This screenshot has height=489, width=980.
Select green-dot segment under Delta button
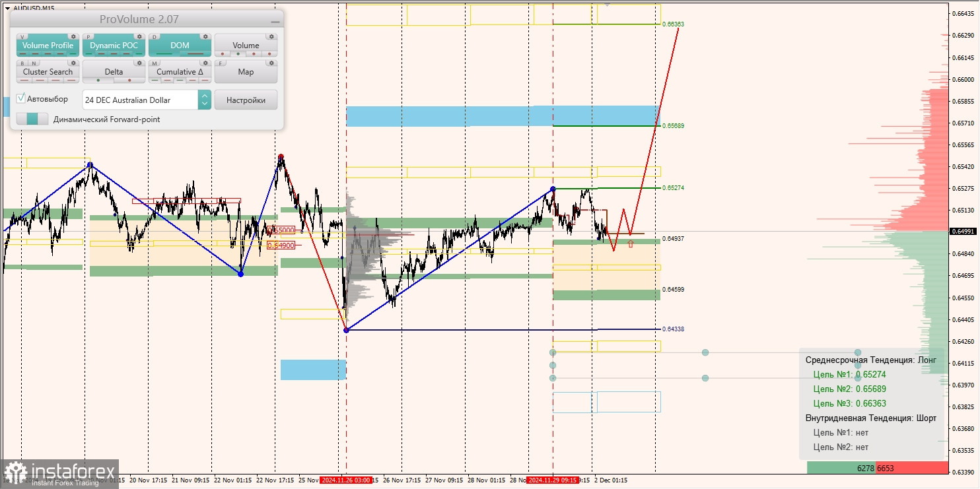point(98,81)
